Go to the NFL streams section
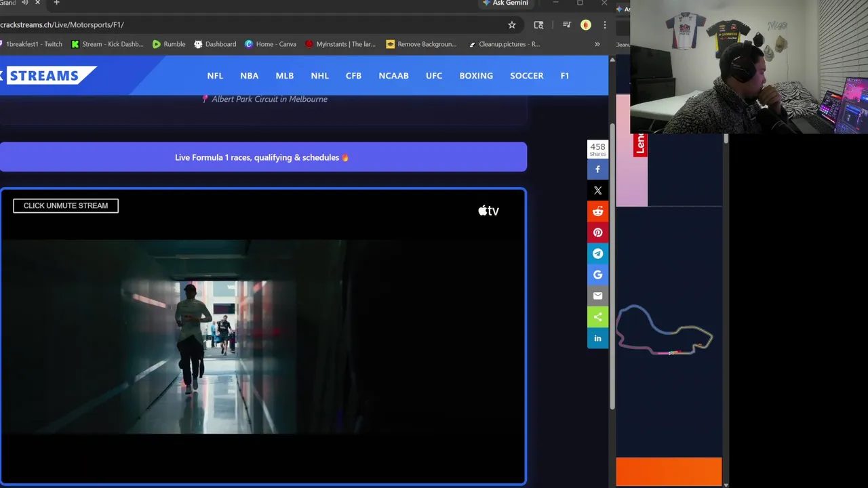868x488 pixels. point(215,75)
